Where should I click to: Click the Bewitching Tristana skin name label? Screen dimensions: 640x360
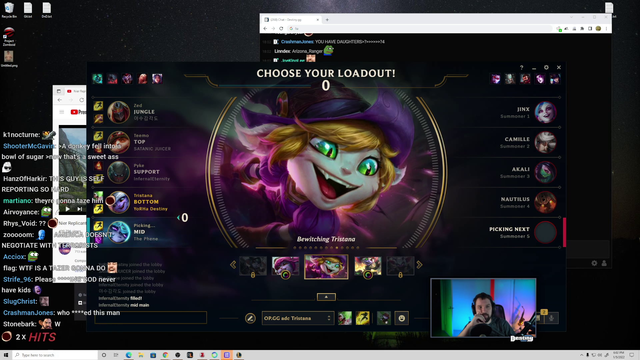coord(326,239)
